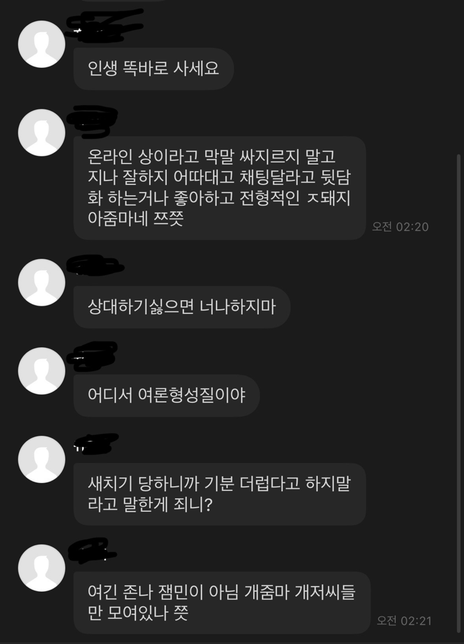Click the chat scrollbar thumb
This screenshot has width=464, height=644.
pyautogui.click(x=459, y=393)
